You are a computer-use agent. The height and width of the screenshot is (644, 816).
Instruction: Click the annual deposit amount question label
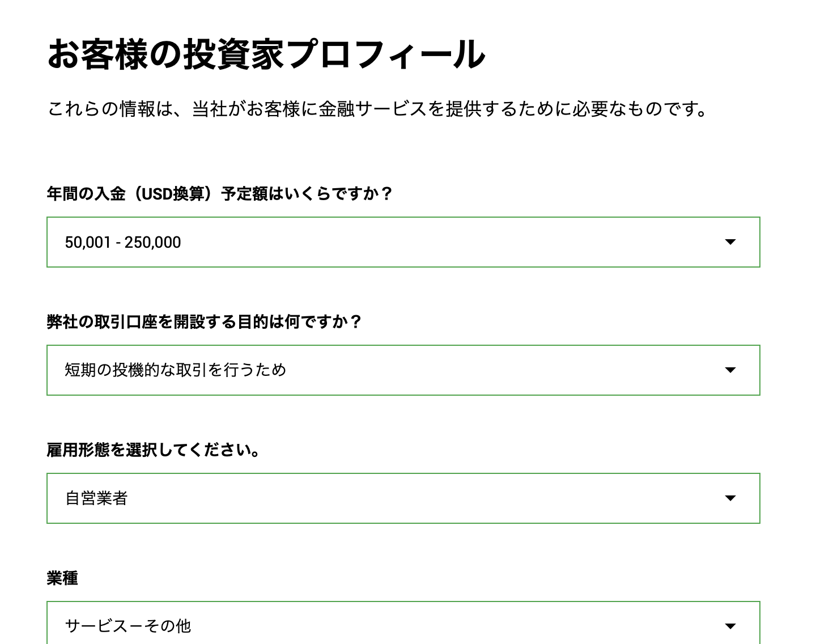[219, 194]
